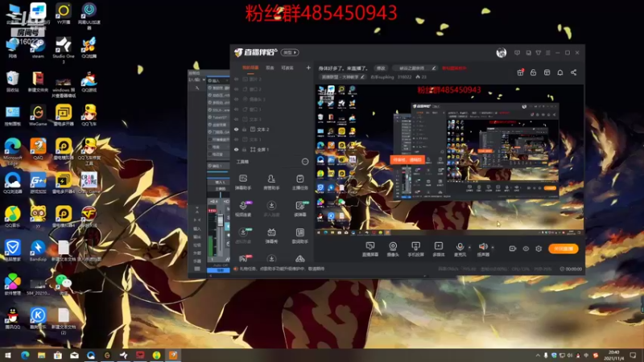Open the 读弹幕 tool in the toolbox
The image size is (644, 362).
pyautogui.click(x=299, y=208)
